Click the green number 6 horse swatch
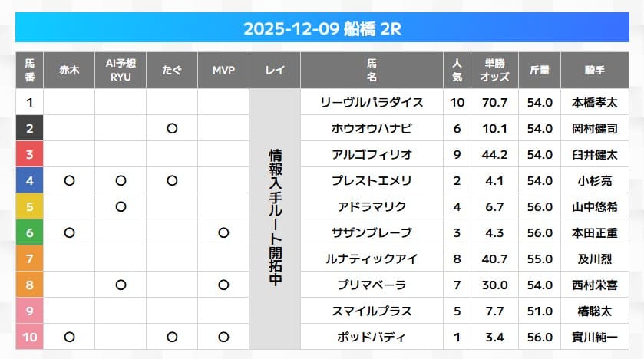Screen dimensions: 644x359 pos(29,232)
